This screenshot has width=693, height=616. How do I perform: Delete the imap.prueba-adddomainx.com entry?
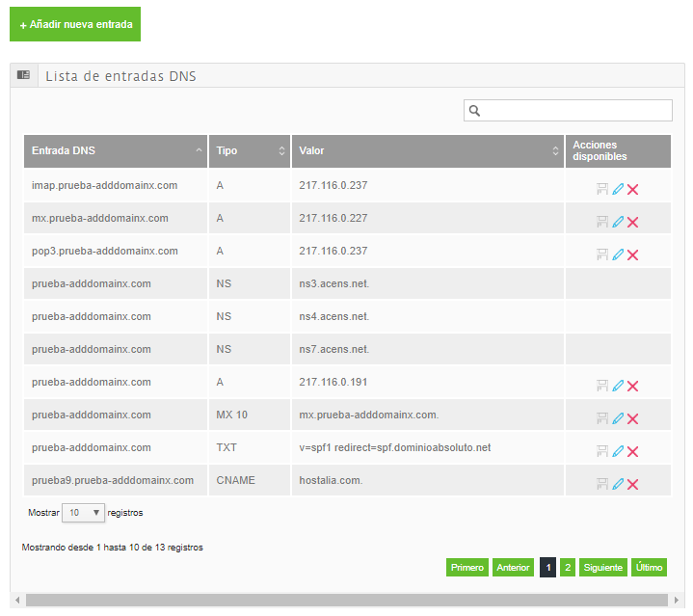tap(633, 190)
